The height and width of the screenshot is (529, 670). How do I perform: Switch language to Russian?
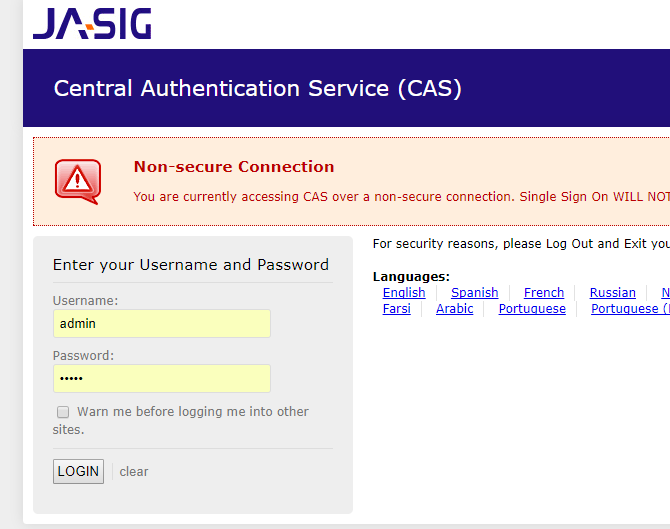613,293
